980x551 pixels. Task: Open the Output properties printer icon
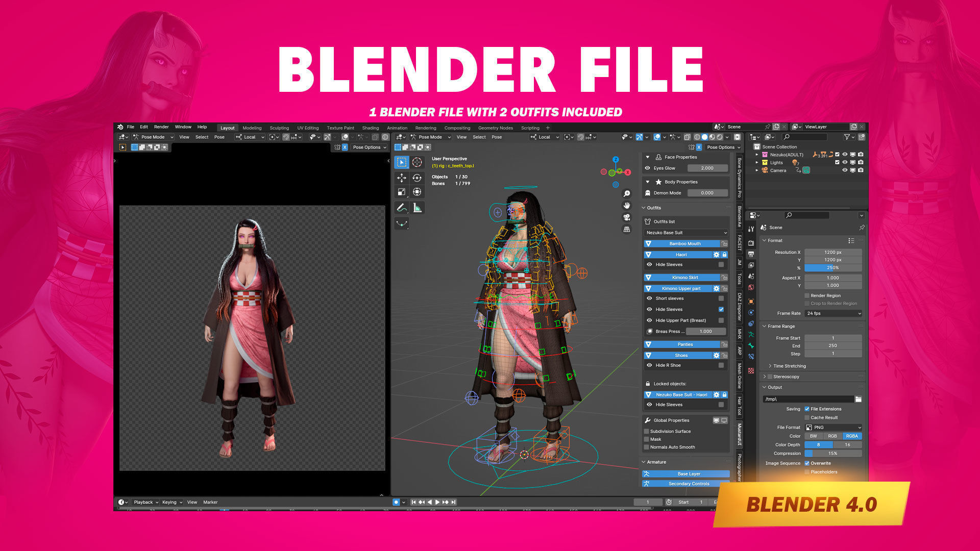tap(751, 254)
